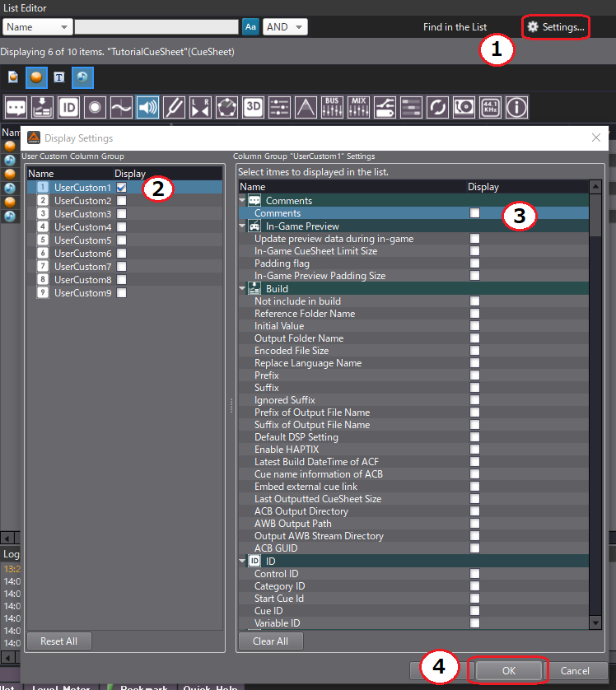Image resolution: width=616 pixels, height=690 pixels.
Task: Select the L/R panning column group icon
Action: click(x=200, y=107)
